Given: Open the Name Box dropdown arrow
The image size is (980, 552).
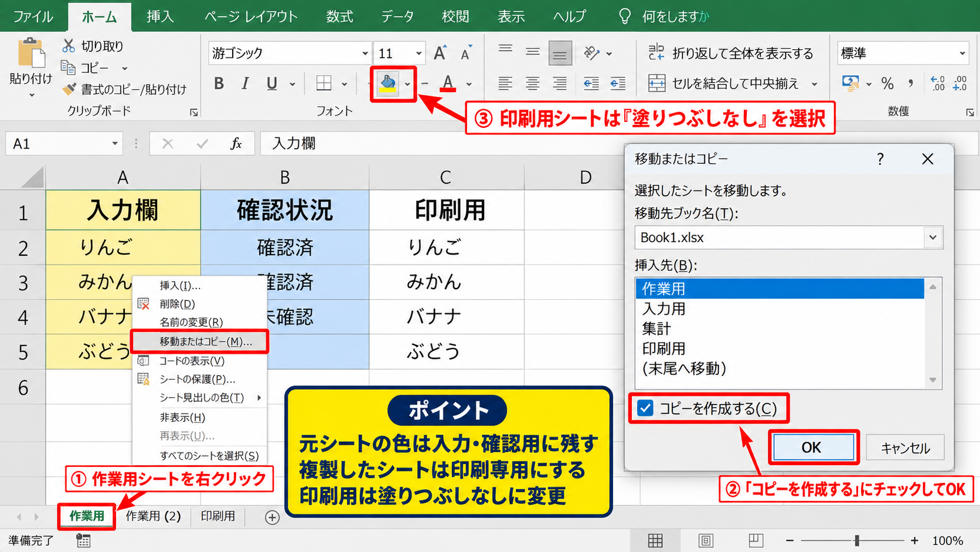Looking at the screenshot, I should (x=115, y=144).
